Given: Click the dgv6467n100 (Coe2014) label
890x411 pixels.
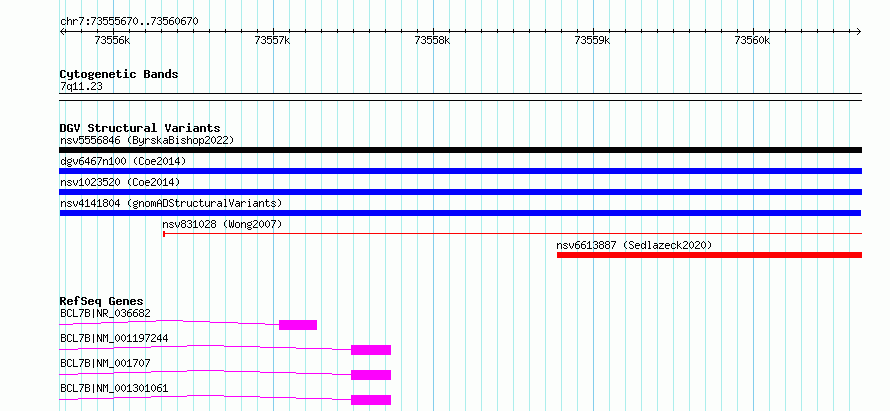Looking at the screenshot, I should (x=123, y=161).
